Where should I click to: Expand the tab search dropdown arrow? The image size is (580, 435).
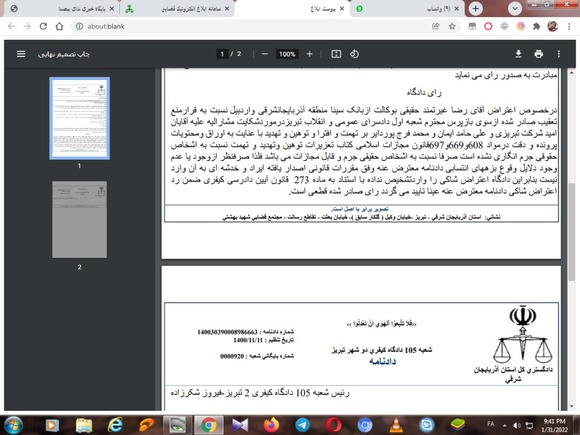click(x=515, y=9)
